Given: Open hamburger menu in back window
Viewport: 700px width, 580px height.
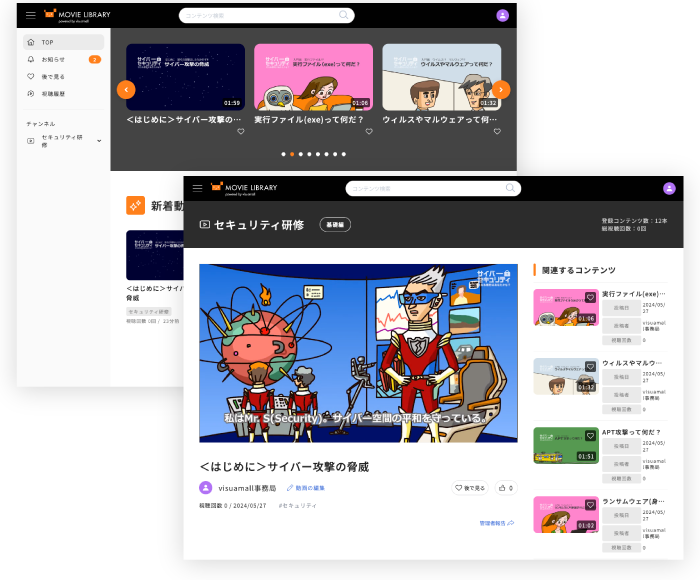Looking at the screenshot, I should pos(30,15).
